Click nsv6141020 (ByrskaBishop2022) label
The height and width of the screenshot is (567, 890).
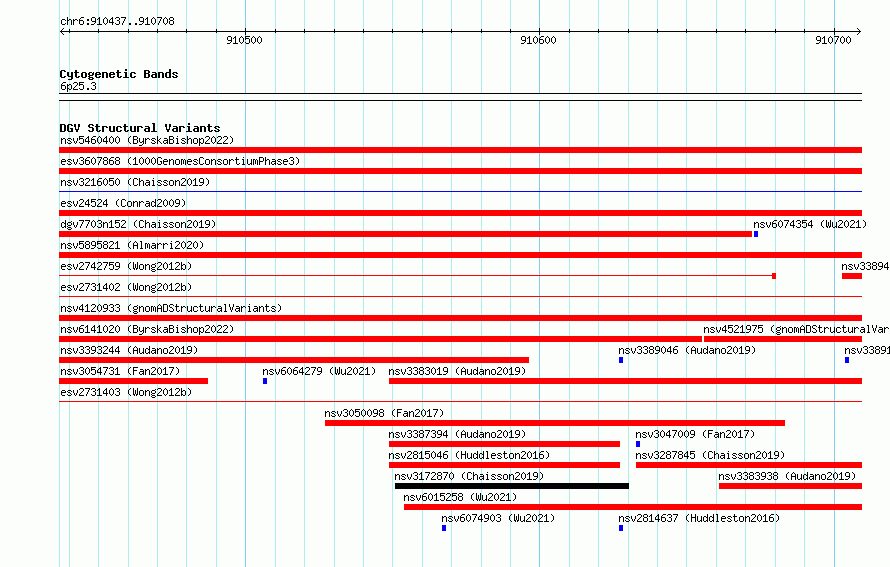click(147, 329)
